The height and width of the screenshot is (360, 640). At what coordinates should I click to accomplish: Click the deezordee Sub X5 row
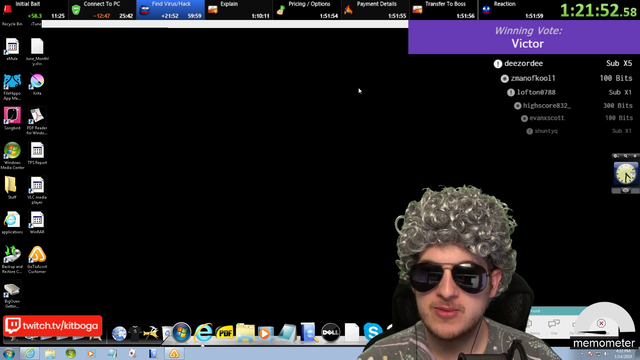click(x=563, y=63)
